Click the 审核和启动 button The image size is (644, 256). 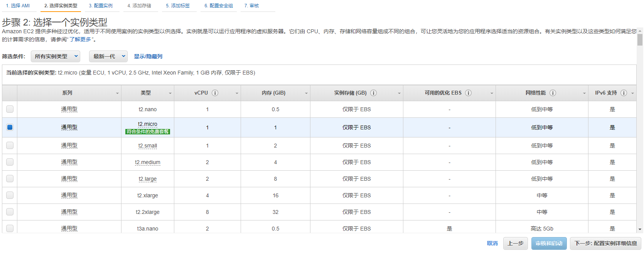coord(549,243)
